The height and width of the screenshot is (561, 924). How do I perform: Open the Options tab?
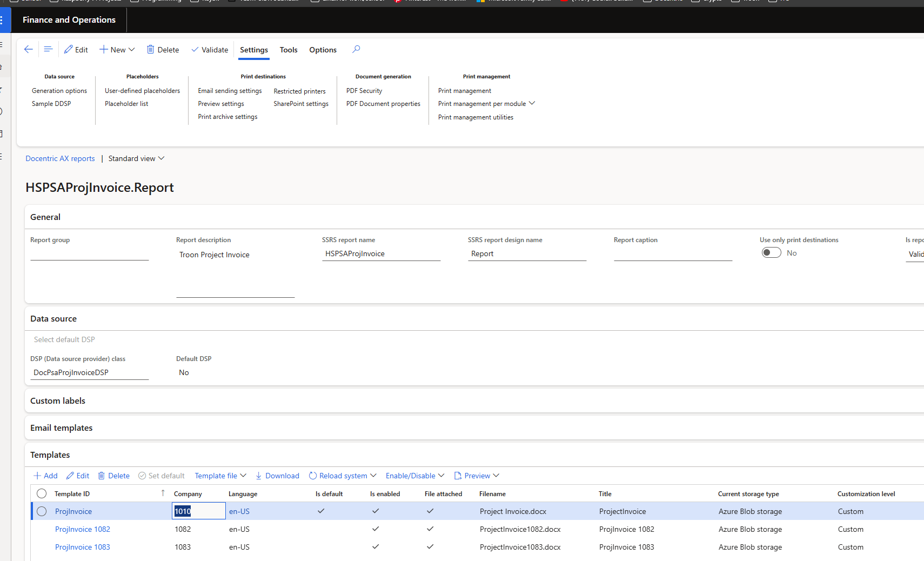coord(323,50)
